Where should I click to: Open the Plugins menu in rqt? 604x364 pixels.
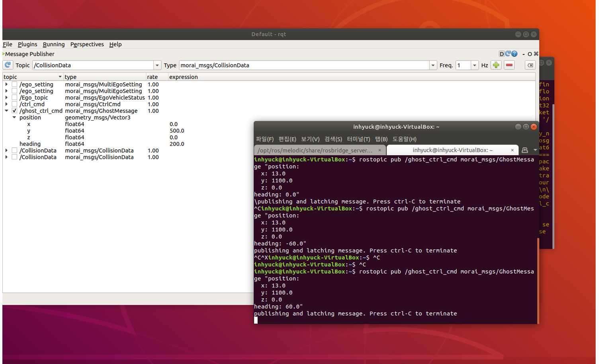click(x=27, y=44)
